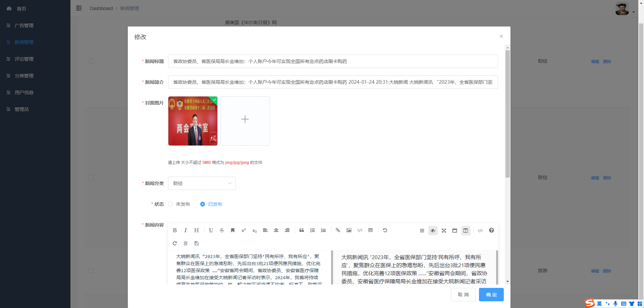The height and width of the screenshot is (308, 644).
Task: Open fullscreen mode for the editor
Action: coord(444,231)
